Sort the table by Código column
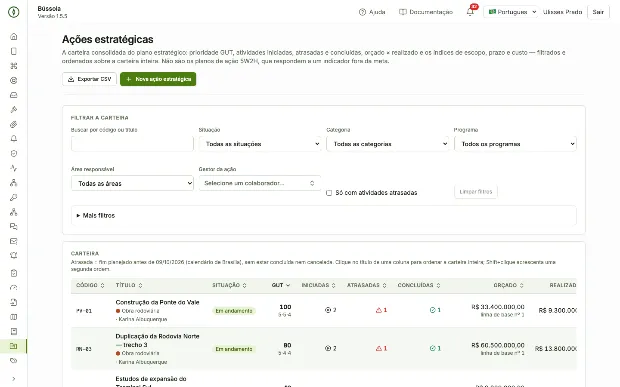This screenshot has height=387, width=620. (x=90, y=285)
